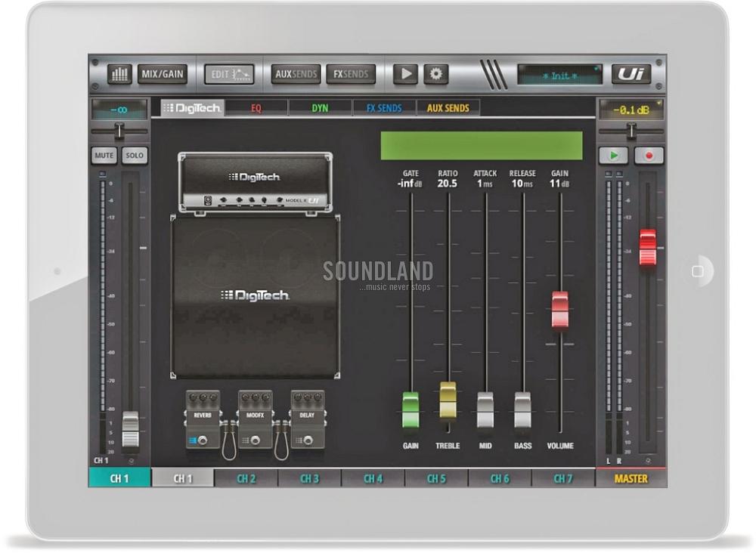Image resolution: width=756 pixels, height=553 pixels.
Task: Select the CH 3 channel tab
Action: (309, 478)
